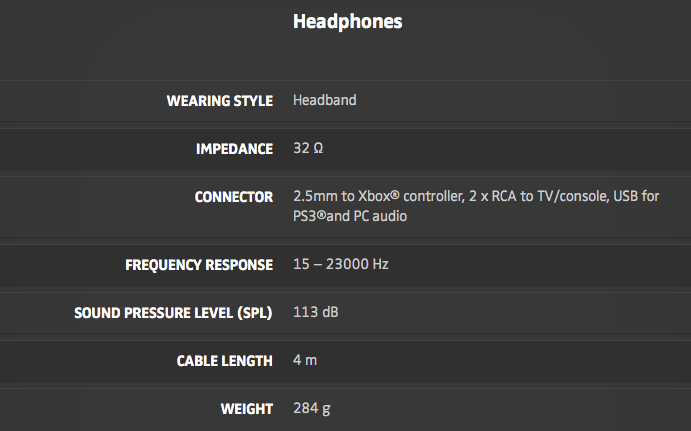Click the FREQUENCY RESPONSE label

click(199, 265)
